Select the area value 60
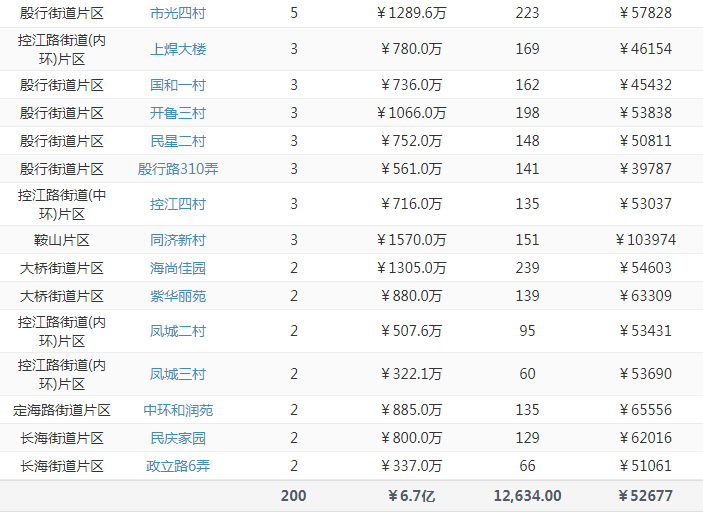This screenshot has height=513, width=703. pyautogui.click(x=527, y=374)
